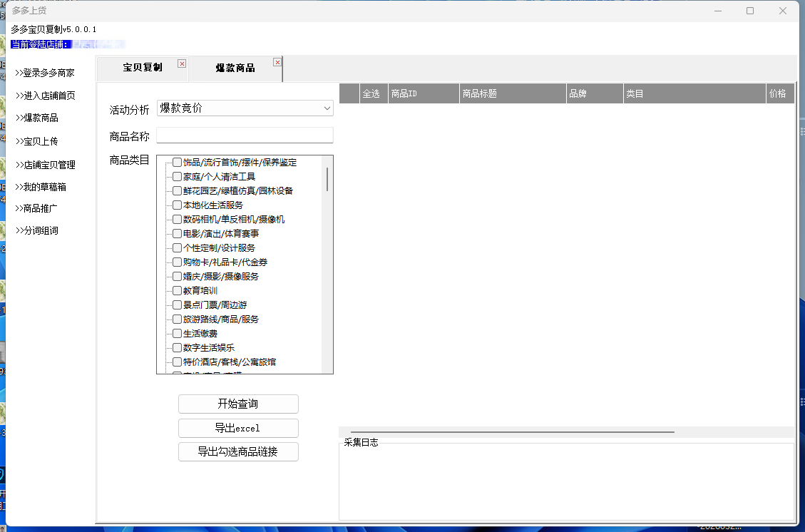Close the 宝贝复制 tab with its red X
This screenshot has width=805, height=532.
pos(182,63)
